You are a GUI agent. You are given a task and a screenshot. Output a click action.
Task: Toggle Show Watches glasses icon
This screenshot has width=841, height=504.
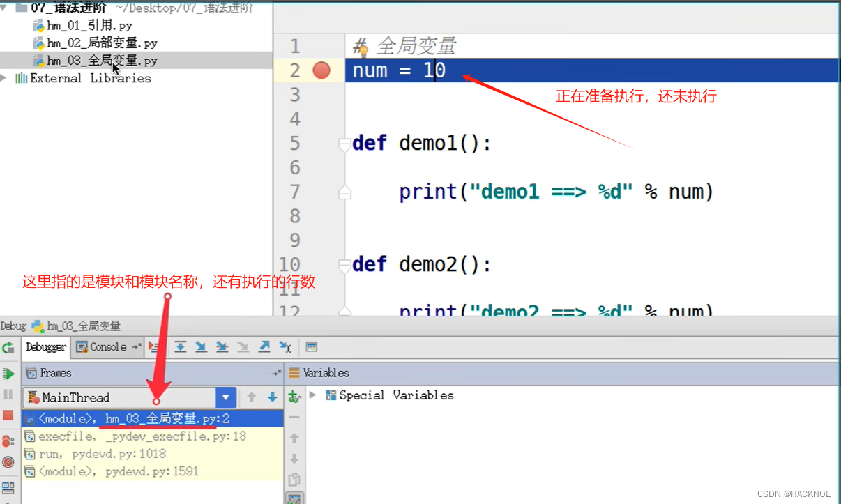(x=294, y=498)
